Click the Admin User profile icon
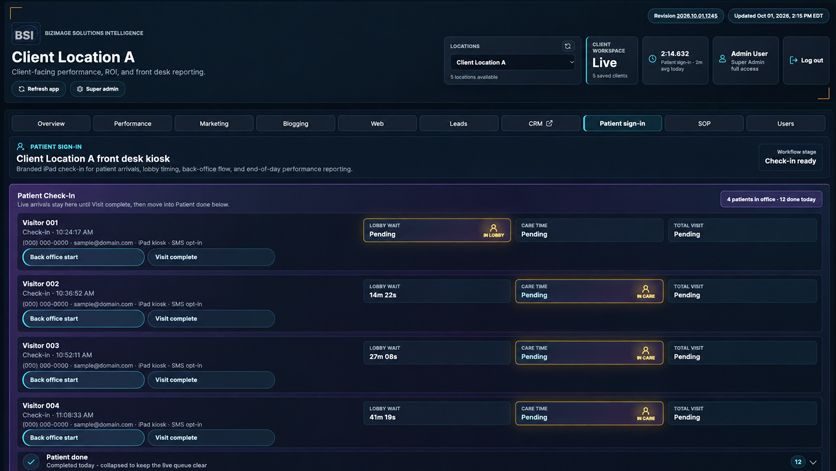This screenshot has width=836, height=471. pos(722,59)
